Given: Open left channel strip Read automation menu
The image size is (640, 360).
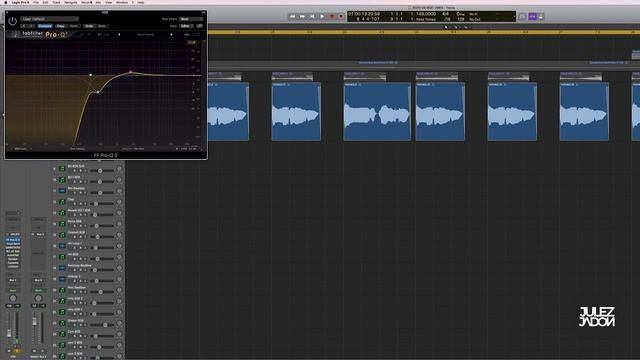Looking at the screenshot, I should pos(13,290).
